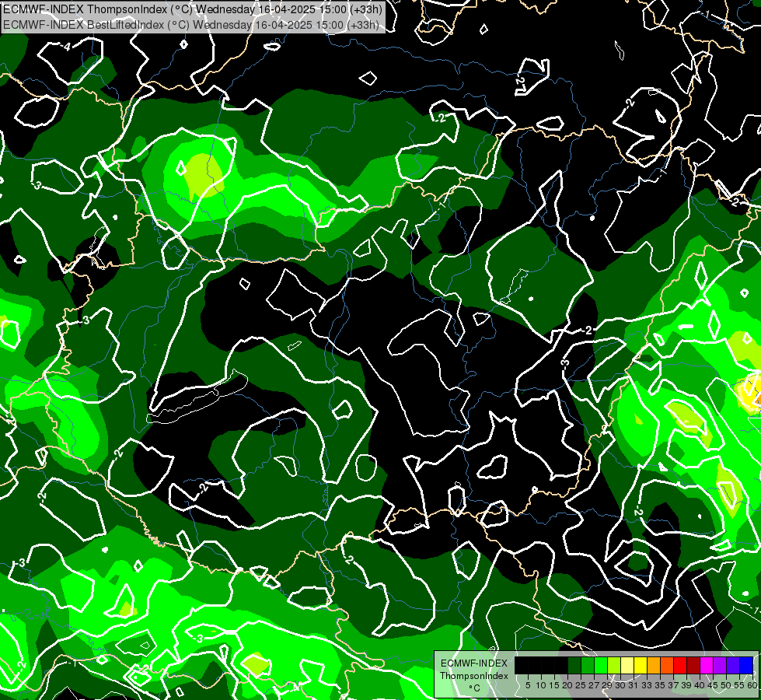Click legend tick value '29'

[607, 685]
